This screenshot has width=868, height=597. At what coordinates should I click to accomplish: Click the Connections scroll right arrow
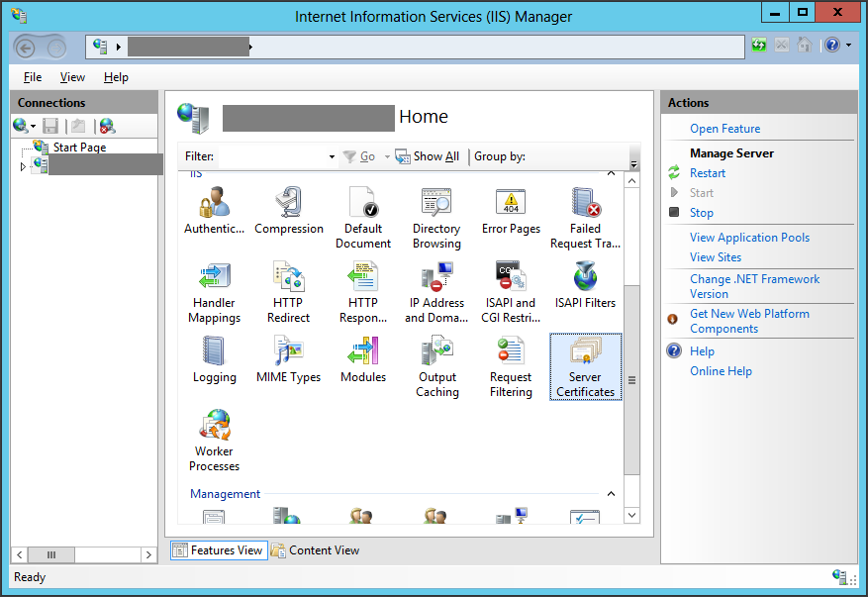click(x=148, y=554)
